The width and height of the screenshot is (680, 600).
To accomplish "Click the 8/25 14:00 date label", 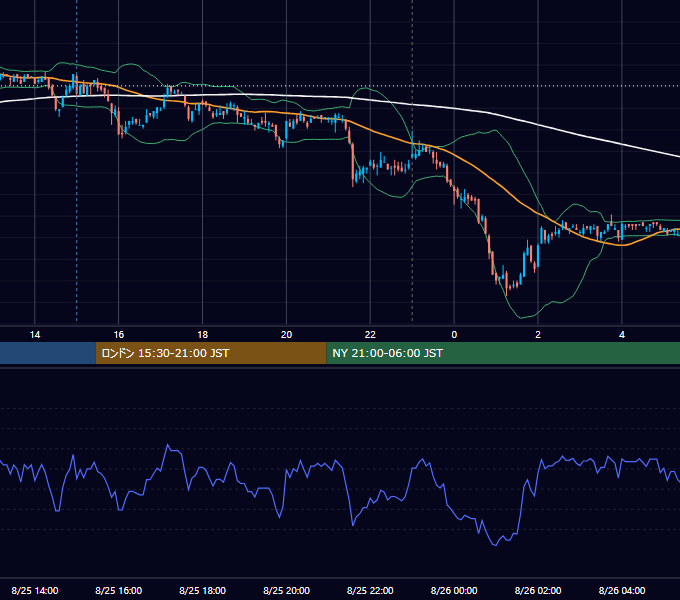I will [35, 590].
